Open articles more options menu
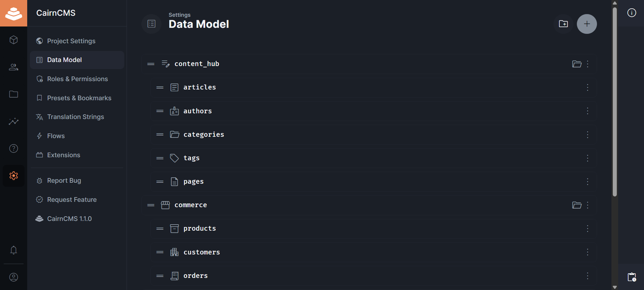Viewport: 644px width, 290px height. (588, 88)
